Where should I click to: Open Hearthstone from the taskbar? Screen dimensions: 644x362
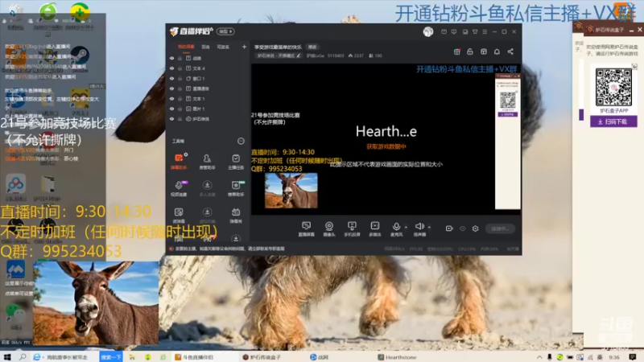point(397,357)
